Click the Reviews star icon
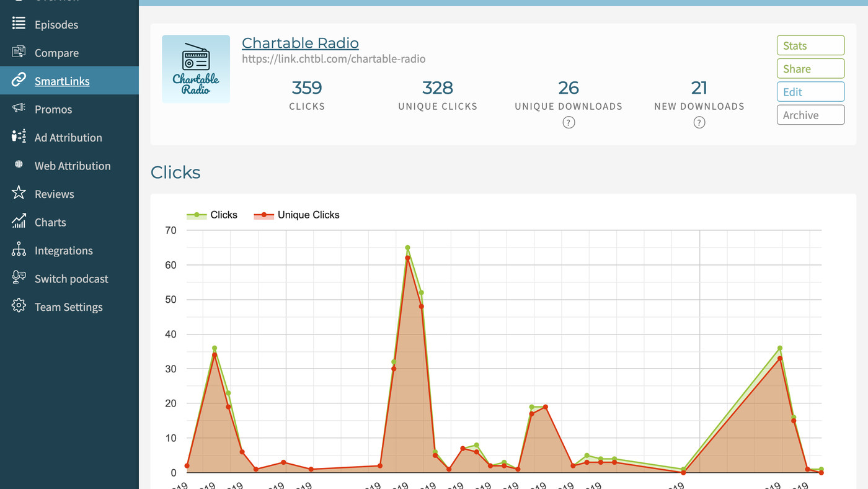This screenshot has height=489, width=868. (19, 193)
